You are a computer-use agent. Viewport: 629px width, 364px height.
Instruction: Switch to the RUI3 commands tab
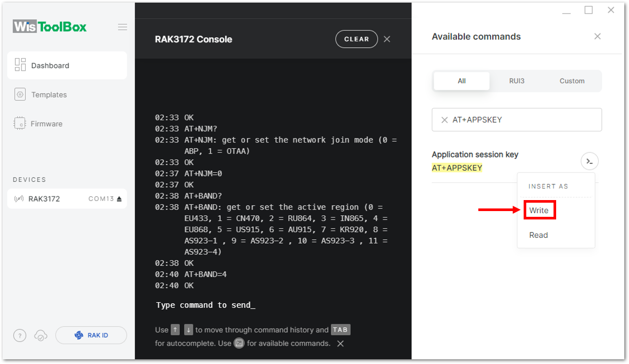[x=517, y=81]
